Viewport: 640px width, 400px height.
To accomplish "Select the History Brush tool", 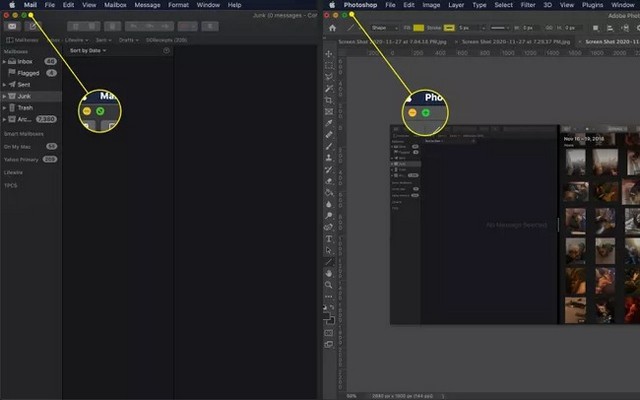I will tap(329, 169).
